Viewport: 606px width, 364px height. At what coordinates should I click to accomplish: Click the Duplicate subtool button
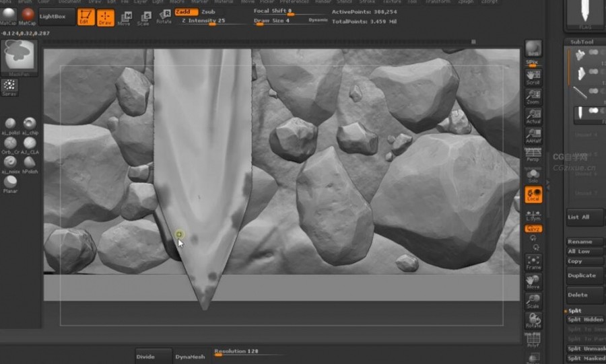[585, 276]
